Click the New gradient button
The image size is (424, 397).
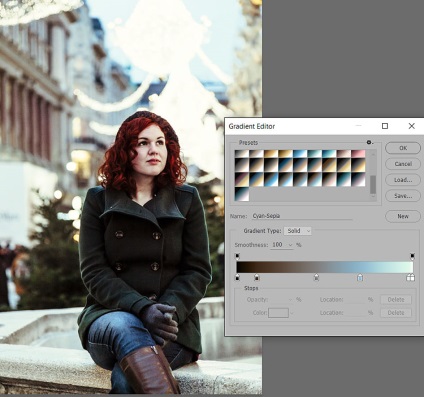[403, 216]
